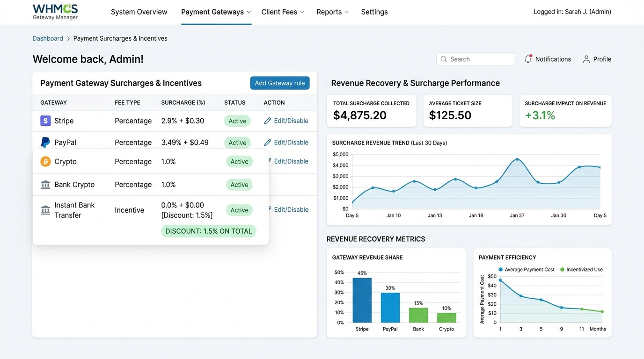Click Edit/Disable for the PayPal gateway

coord(291,143)
